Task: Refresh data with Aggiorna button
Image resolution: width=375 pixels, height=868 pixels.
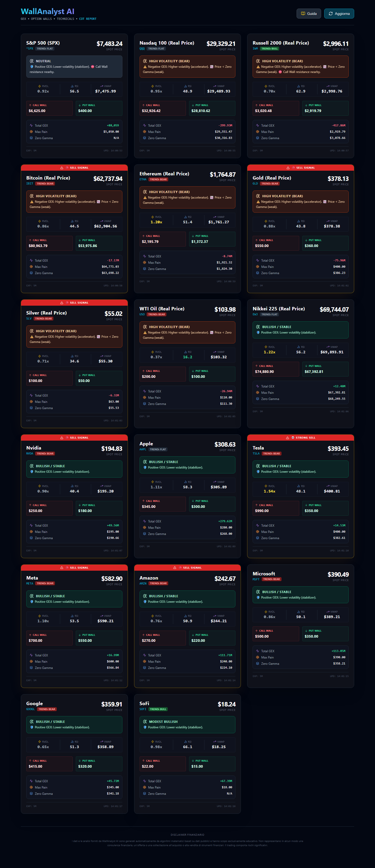Action: 339,14
